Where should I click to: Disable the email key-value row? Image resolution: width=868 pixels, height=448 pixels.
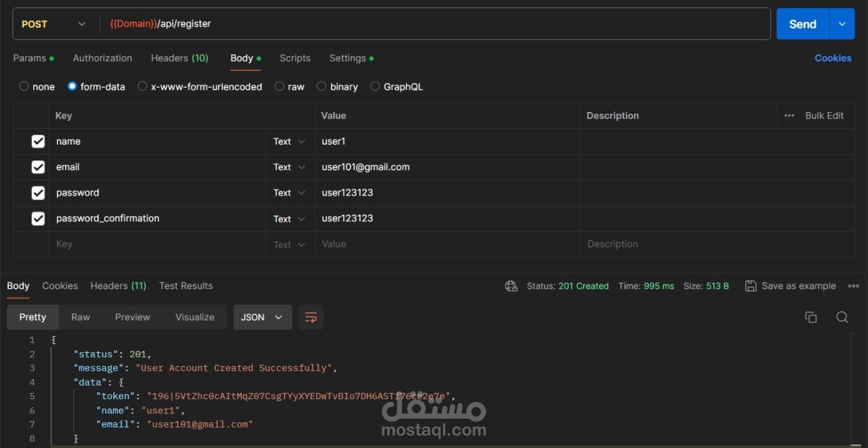pyautogui.click(x=38, y=167)
